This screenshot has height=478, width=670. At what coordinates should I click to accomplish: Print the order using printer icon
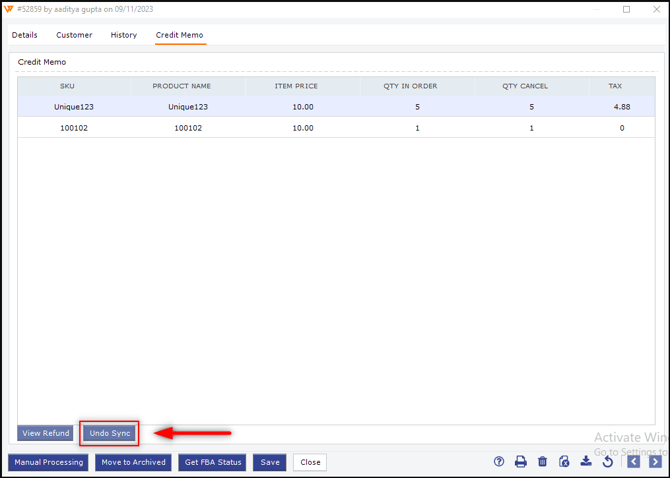point(520,462)
